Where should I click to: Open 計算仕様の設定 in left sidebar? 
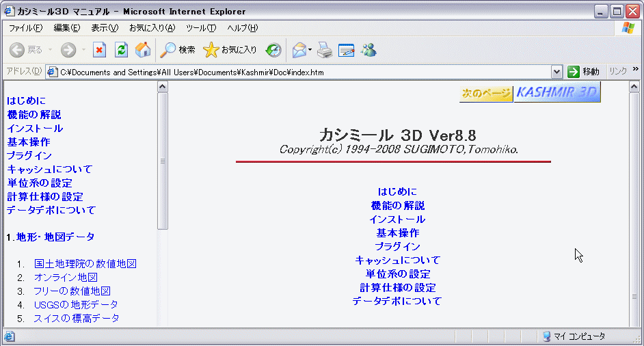point(45,196)
